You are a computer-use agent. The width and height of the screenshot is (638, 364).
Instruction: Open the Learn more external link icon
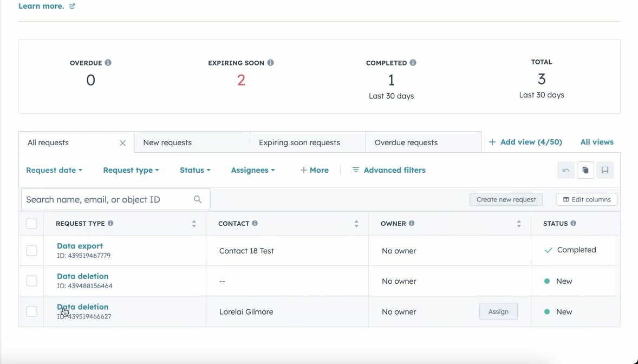[71, 5]
